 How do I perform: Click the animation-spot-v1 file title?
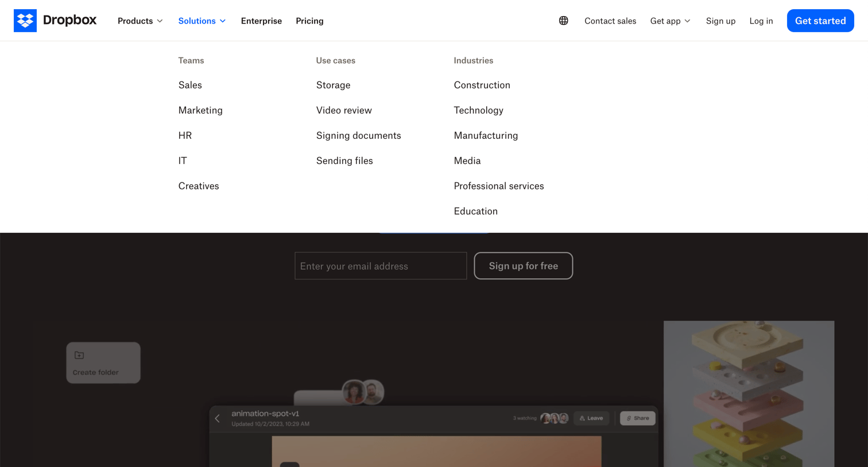[x=265, y=413]
